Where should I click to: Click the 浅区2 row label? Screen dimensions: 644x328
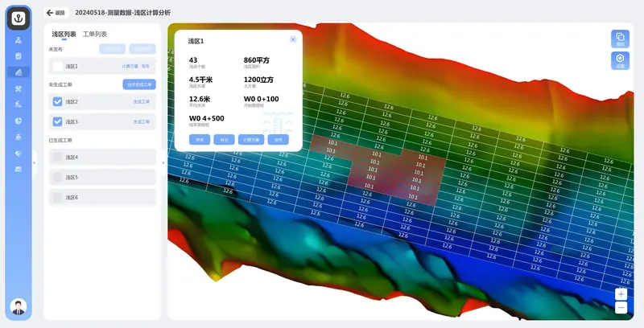click(x=72, y=101)
